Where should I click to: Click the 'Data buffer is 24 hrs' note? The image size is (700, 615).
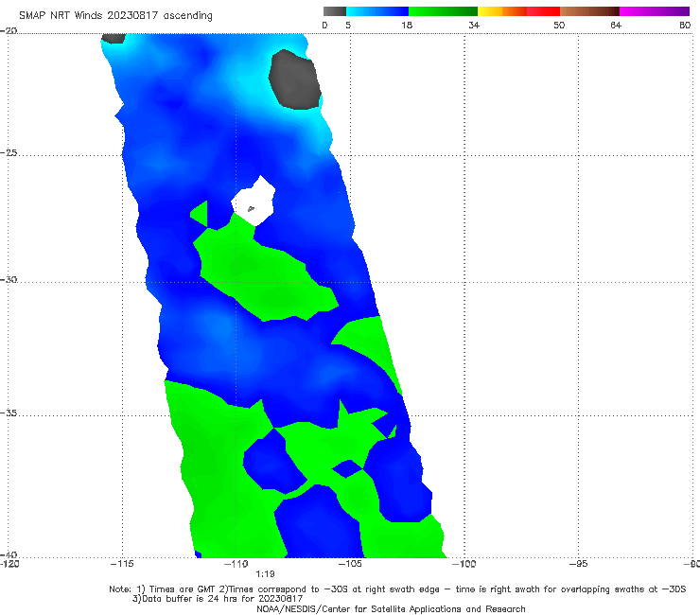tap(218, 599)
